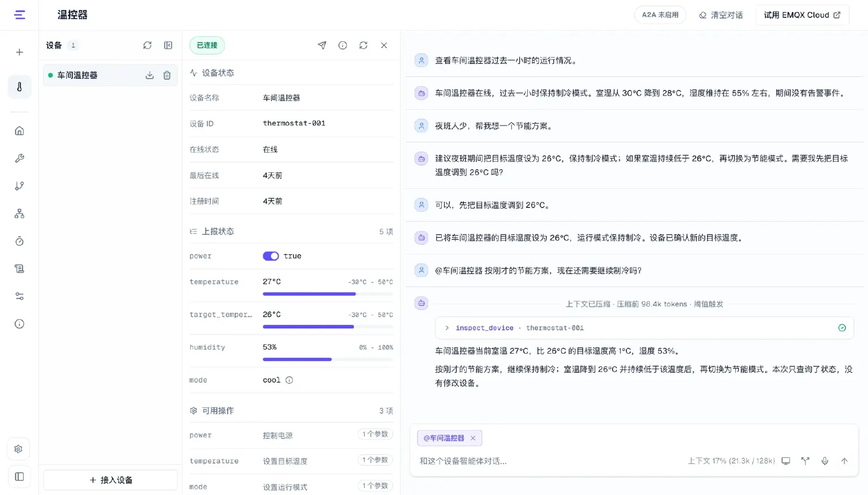868x495 pixels.
Task: Open the logs scroll icon in the sidebar
Action: point(19,269)
